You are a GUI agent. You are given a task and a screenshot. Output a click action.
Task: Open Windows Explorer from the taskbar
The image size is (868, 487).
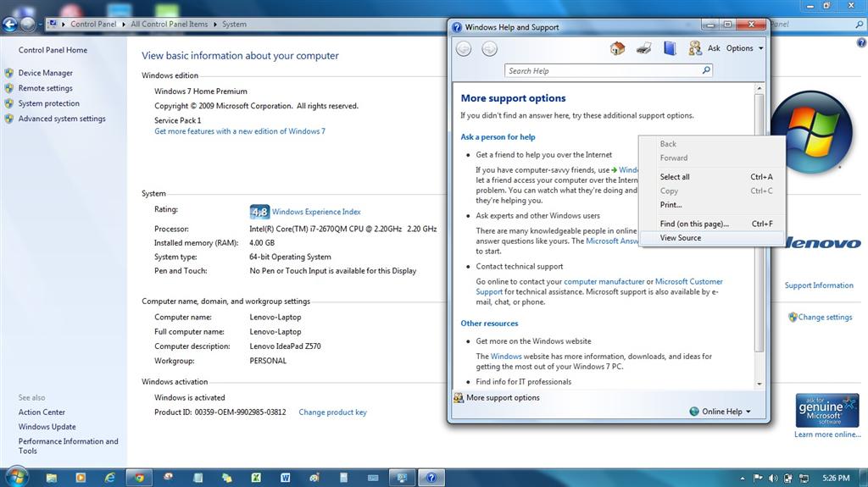tap(52, 478)
